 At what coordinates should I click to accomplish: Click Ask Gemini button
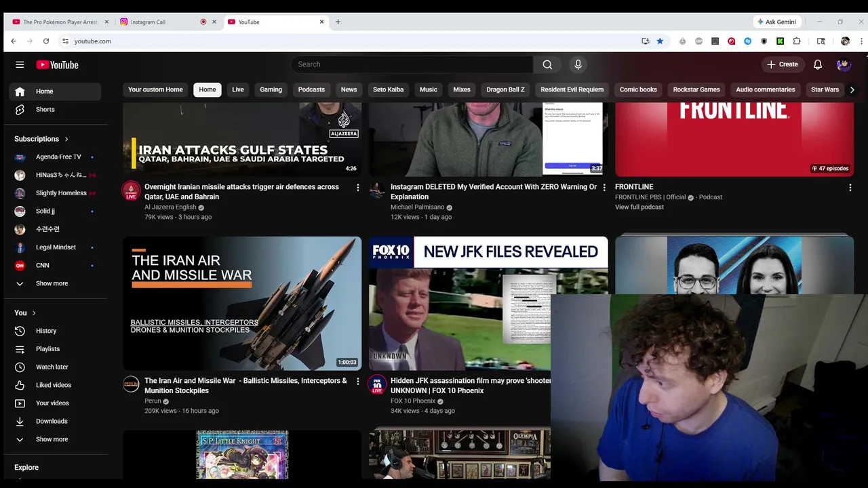click(x=777, y=22)
